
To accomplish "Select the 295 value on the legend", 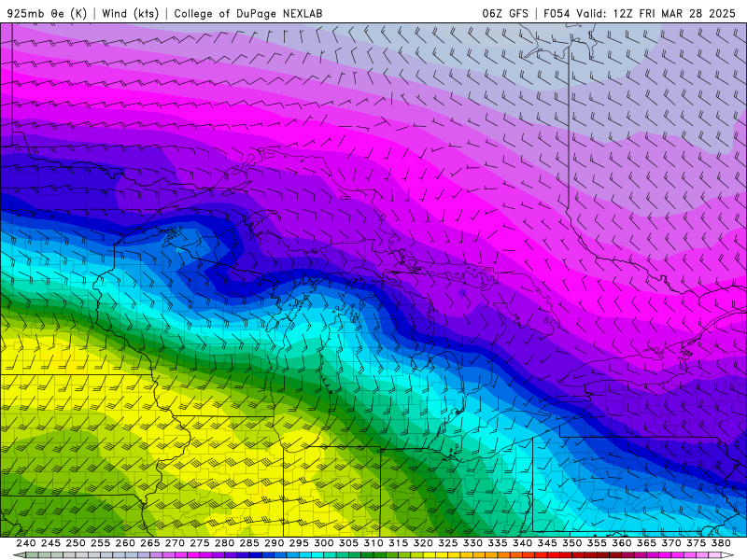I will pyautogui.click(x=299, y=543).
